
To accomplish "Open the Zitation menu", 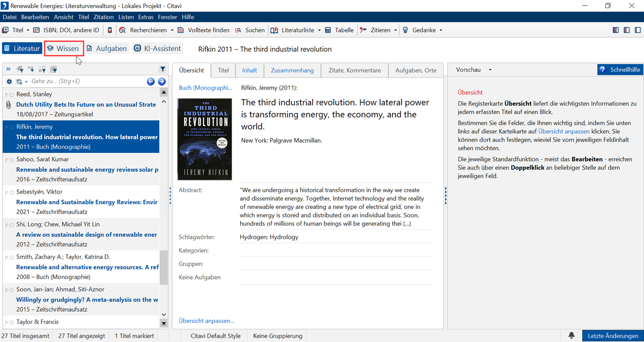I will tap(104, 17).
